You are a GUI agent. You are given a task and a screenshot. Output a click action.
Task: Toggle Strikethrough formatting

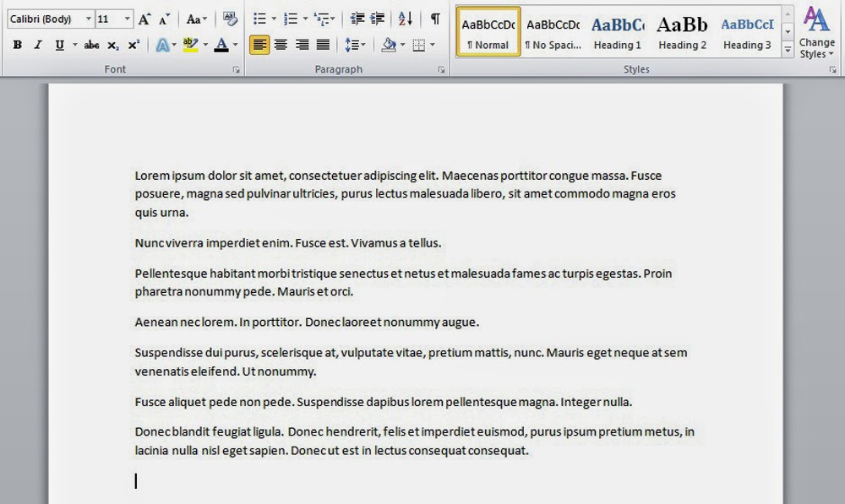click(x=91, y=45)
